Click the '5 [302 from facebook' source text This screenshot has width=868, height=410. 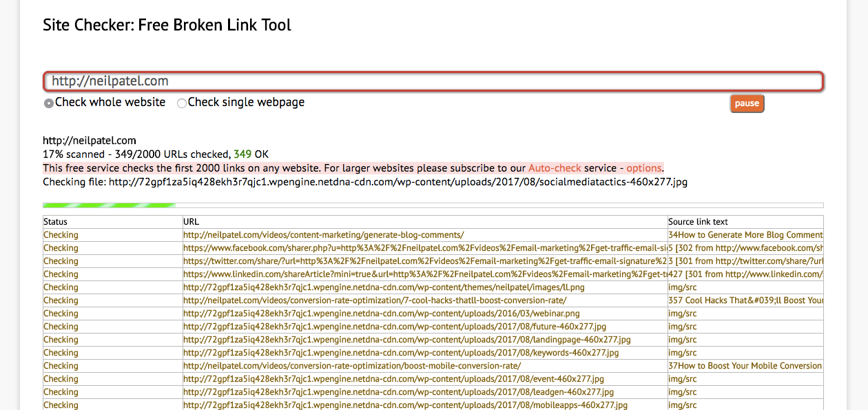tap(745, 248)
